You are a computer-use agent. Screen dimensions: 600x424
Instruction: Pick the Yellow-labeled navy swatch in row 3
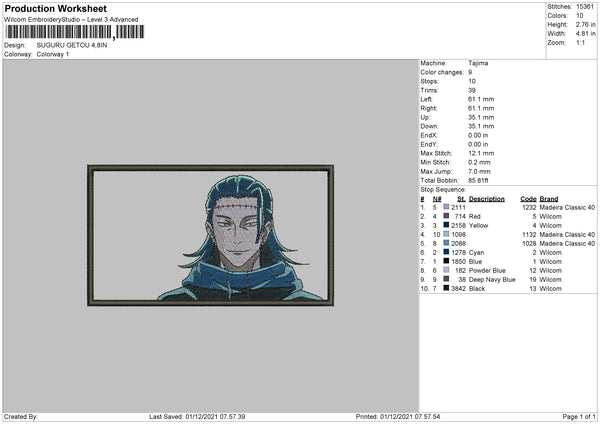tap(446, 225)
